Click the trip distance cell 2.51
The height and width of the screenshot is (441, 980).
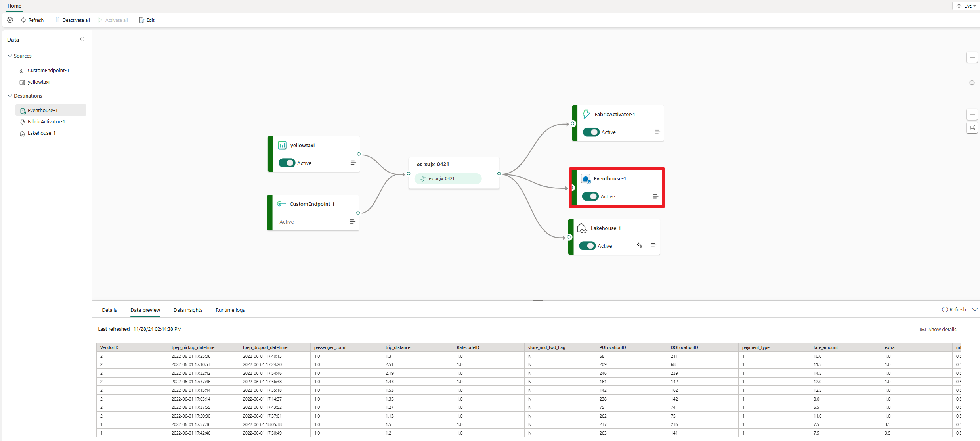417,364
